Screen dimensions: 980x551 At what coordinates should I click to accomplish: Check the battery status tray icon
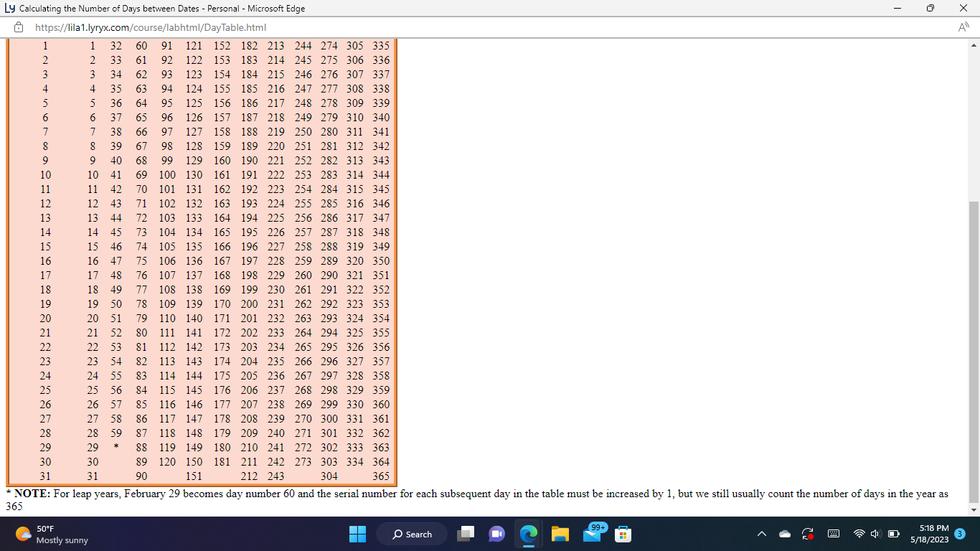point(894,534)
